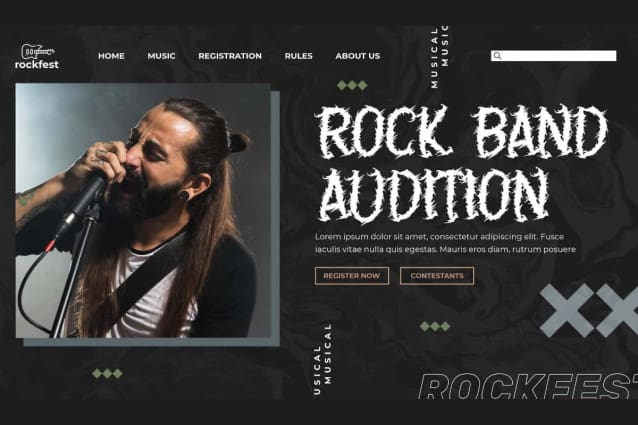This screenshot has height=425, width=638.
Task: Click the magnifier icon in search bar
Action: coord(497,56)
